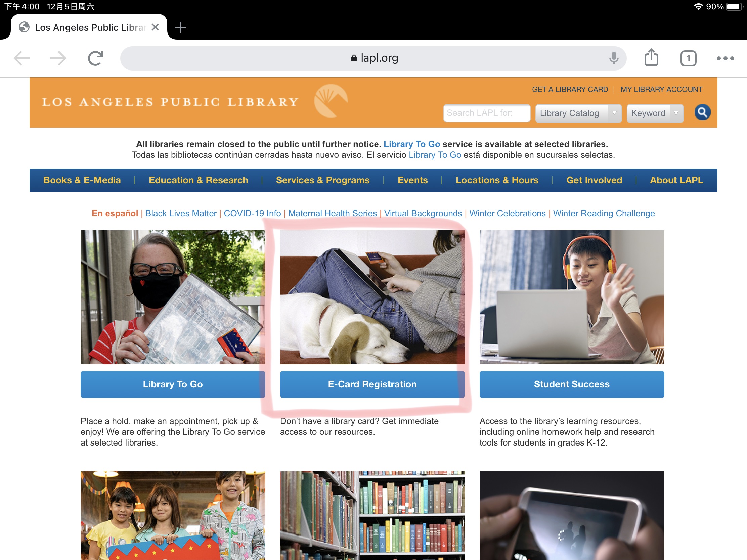
Task: Click the LAPL sunburst logo
Action: [x=331, y=101]
